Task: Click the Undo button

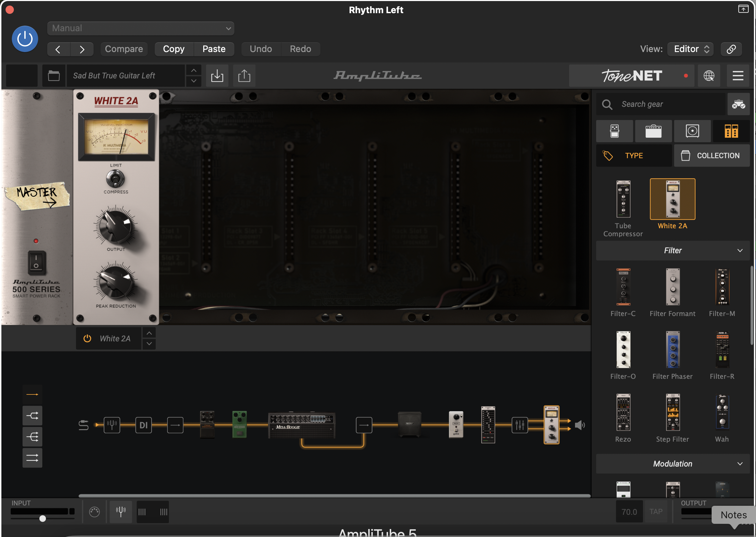Action: coord(261,49)
